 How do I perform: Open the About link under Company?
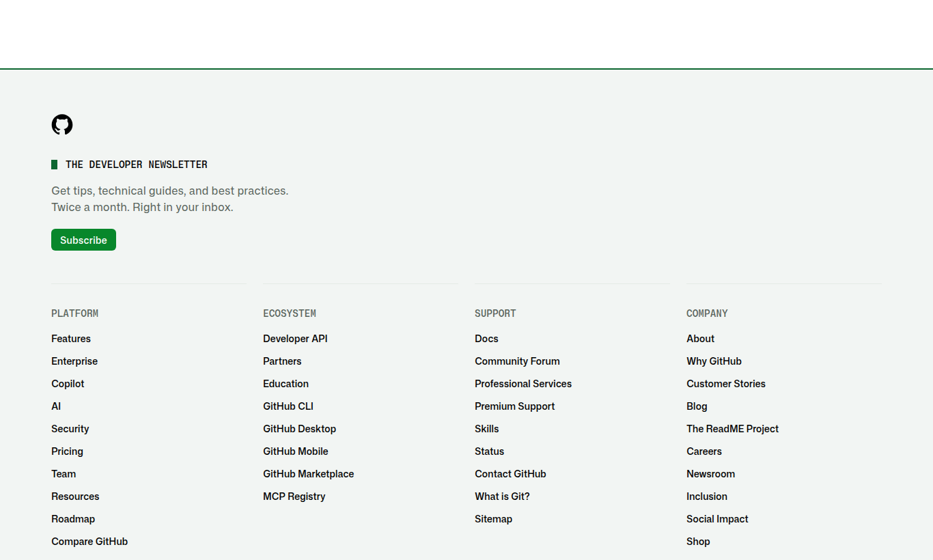click(x=700, y=339)
